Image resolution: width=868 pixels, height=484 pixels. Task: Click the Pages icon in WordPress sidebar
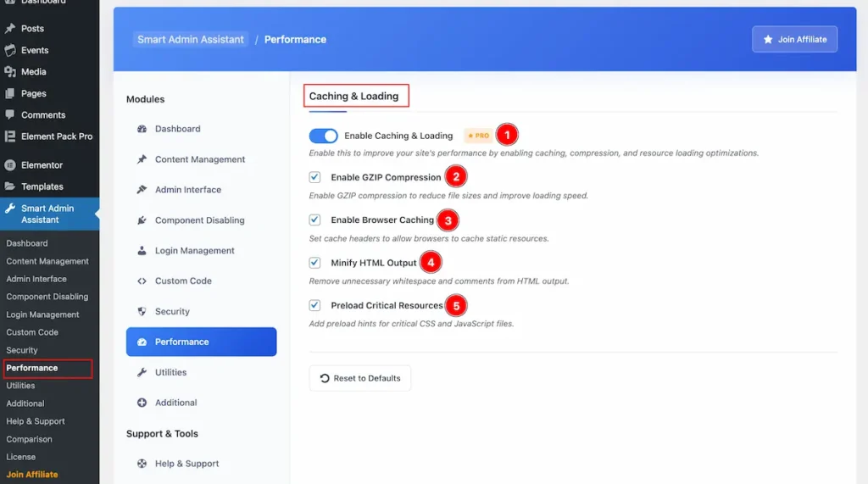coord(10,93)
